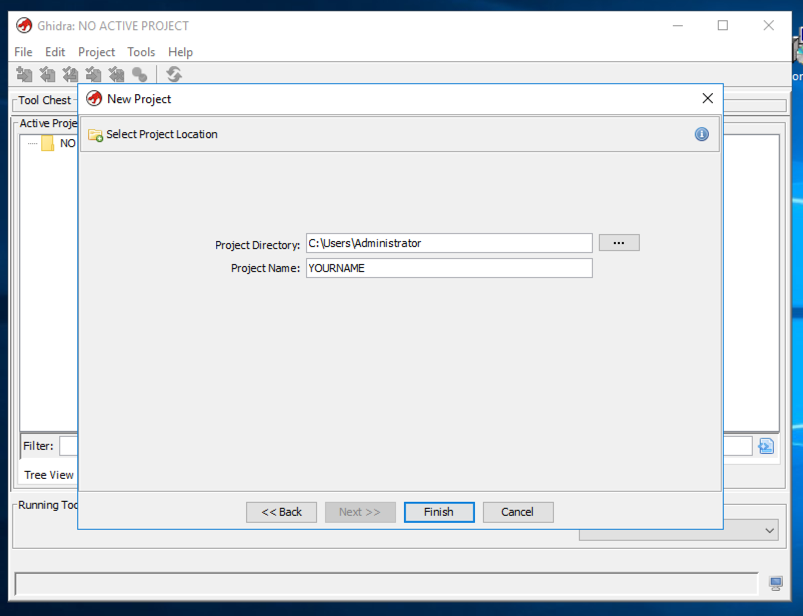Click the folder icon for NO ACTIVE PROJECT
This screenshot has width=803, height=616.
pyautogui.click(x=48, y=143)
